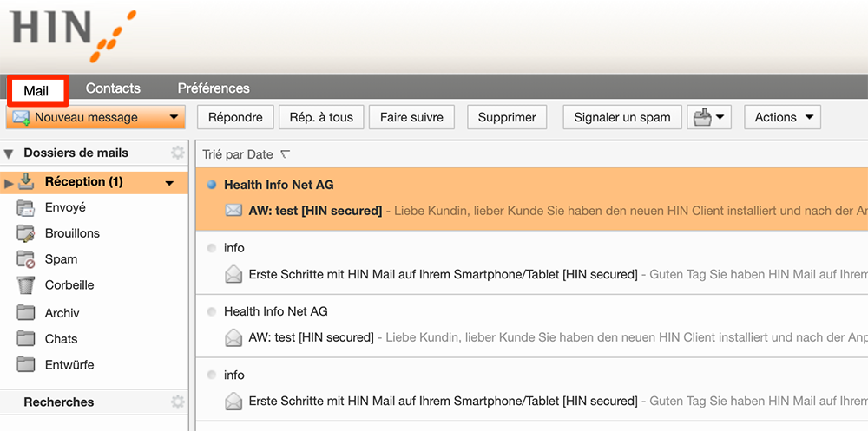The width and height of the screenshot is (868, 431).
Task: Click the Brouillons pencil folder icon
Action: (x=26, y=233)
